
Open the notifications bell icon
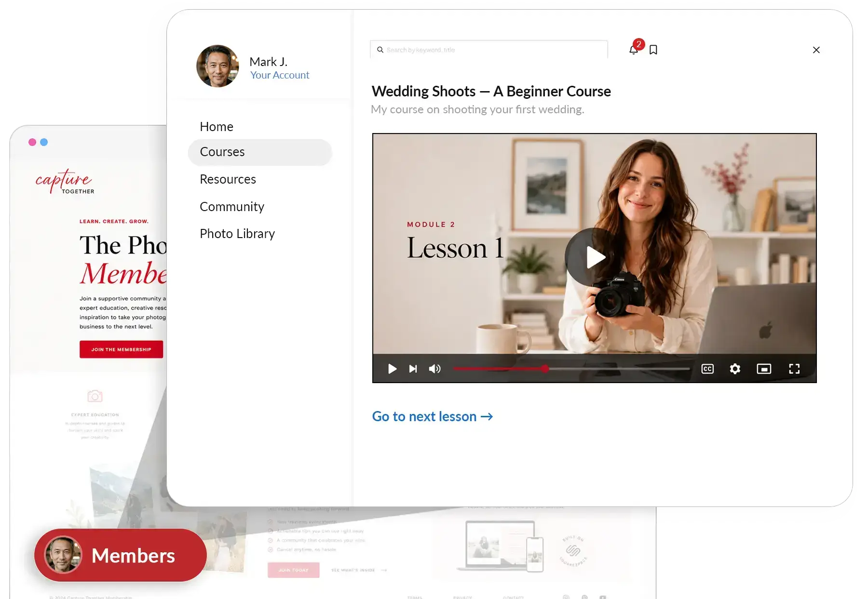pos(634,50)
